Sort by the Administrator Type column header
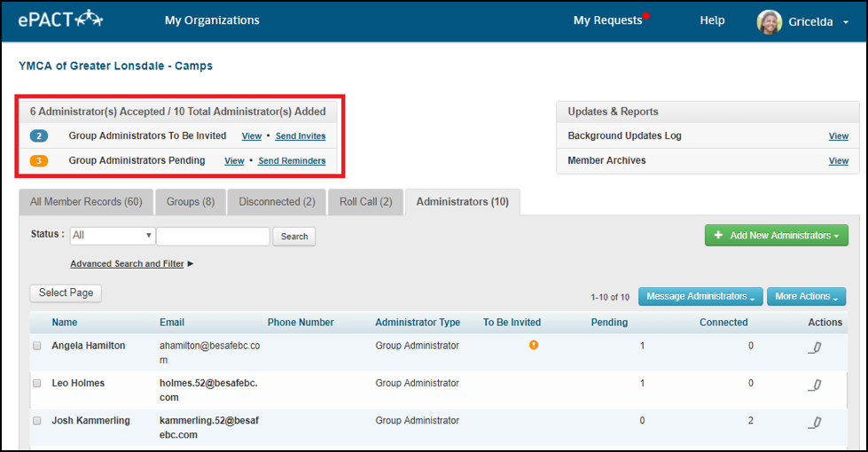Image resolution: width=868 pixels, height=452 pixels. 418,323
